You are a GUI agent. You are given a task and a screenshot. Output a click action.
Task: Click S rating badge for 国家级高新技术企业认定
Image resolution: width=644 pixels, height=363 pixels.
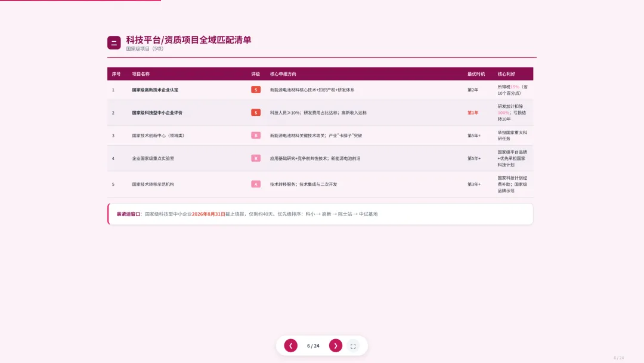256,90
